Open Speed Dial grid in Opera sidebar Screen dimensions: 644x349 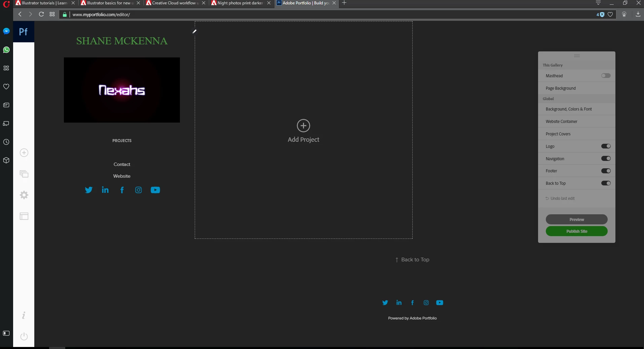click(x=6, y=68)
